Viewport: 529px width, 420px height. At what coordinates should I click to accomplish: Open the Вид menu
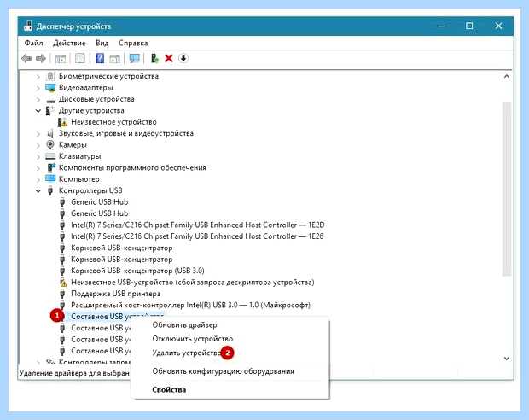pyautogui.click(x=102, y=44)
